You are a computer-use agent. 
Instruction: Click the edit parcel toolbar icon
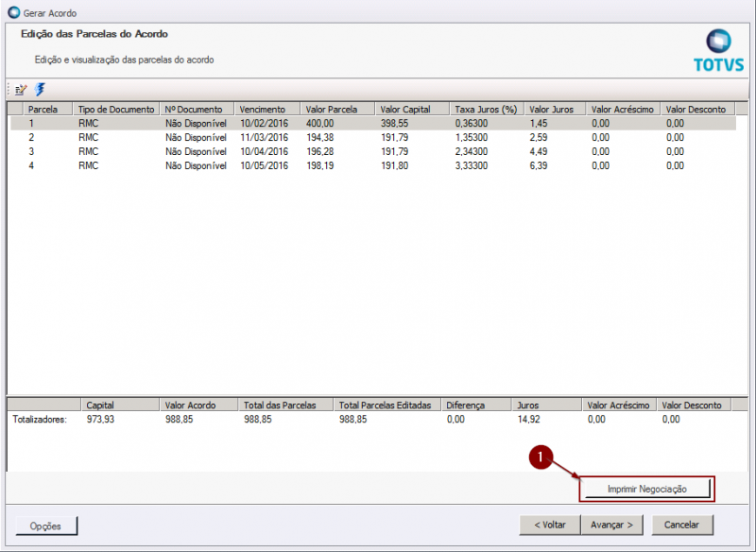21,90
